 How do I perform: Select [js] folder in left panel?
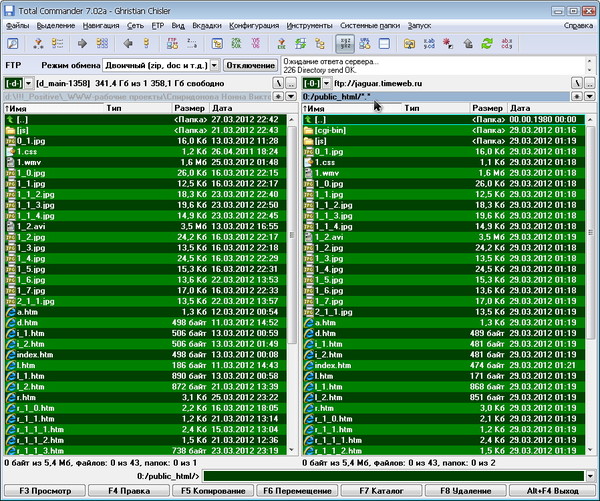pyautogui.click(x=145, y=131)
